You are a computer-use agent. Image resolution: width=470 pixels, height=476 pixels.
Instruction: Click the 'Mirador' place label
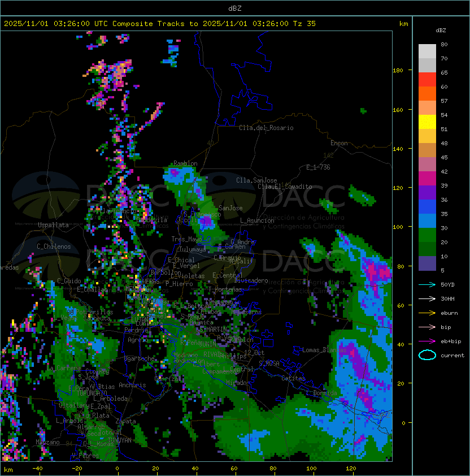[x=238, y=383]
